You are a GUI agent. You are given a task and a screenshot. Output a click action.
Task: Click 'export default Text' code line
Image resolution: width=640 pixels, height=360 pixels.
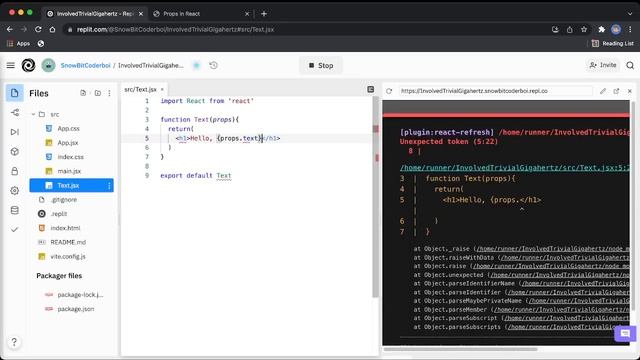[x=196, y=176]
